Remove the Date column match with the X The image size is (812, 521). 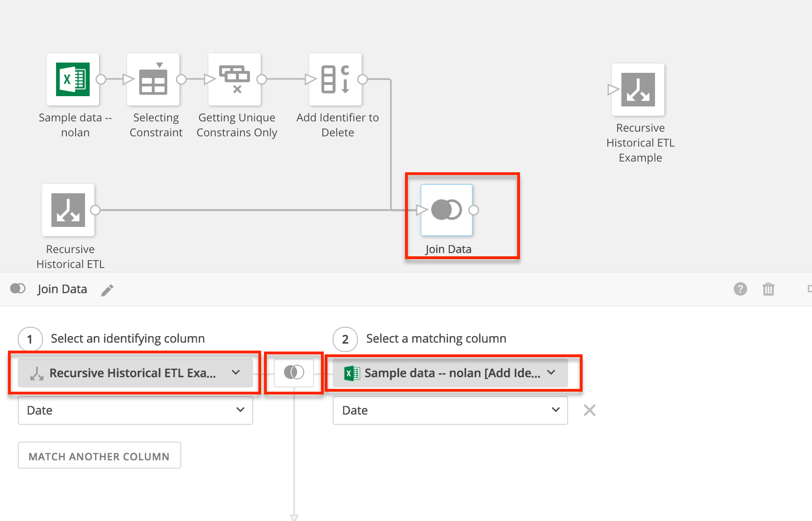[590, 410]
